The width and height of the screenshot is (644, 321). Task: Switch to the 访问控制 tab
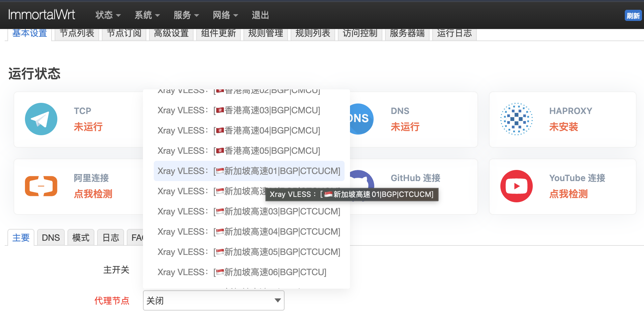pyautogui.click(x=360, y=34)
